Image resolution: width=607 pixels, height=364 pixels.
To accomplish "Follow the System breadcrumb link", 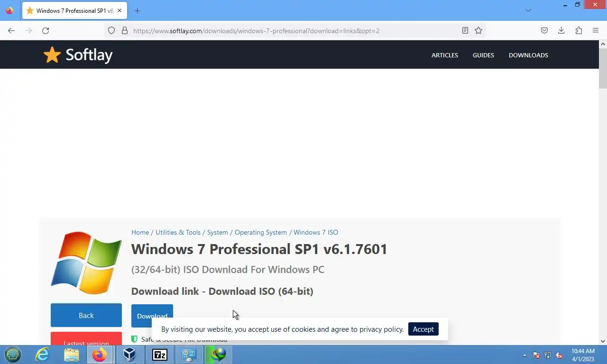I will coord(218,232).
